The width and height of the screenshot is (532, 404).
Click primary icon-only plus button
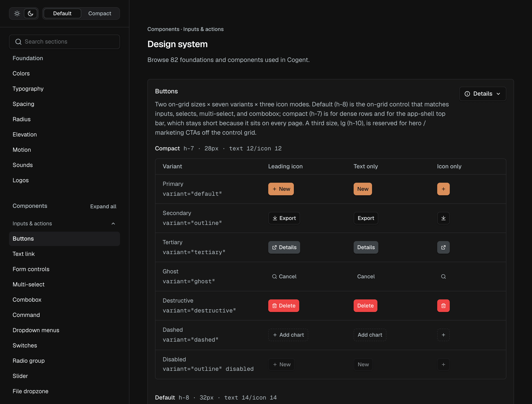point(443,189)
